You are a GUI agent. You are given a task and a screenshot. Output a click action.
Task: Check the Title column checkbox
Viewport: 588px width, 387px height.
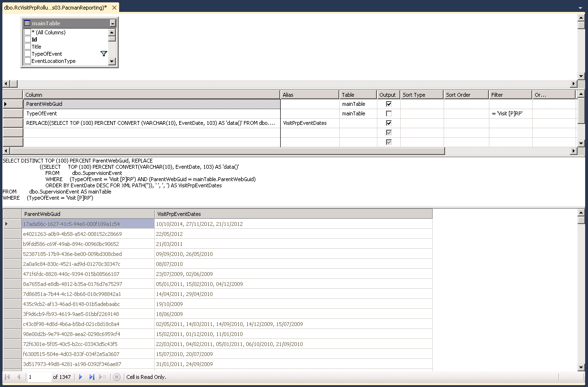click(x=28, y=47)
